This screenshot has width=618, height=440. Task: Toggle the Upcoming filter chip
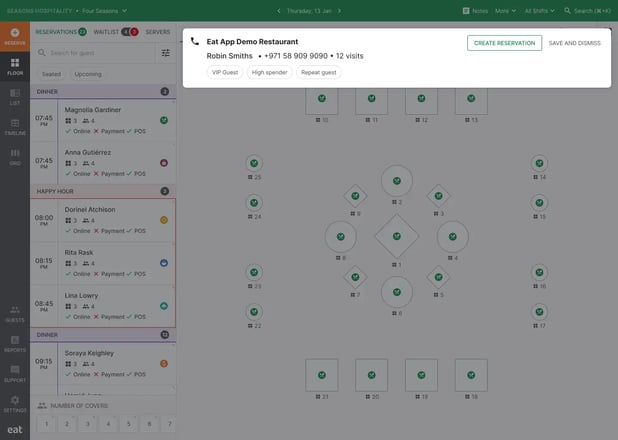[88, 74]
